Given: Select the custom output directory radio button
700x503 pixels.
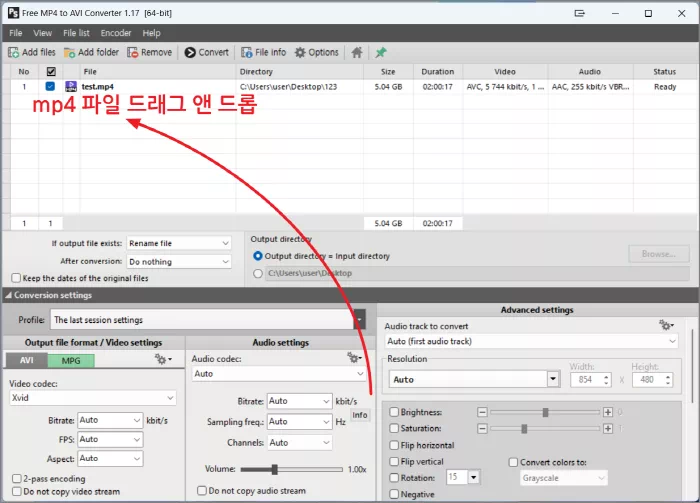Looking at the screenshot, I should tap(258, 273).
